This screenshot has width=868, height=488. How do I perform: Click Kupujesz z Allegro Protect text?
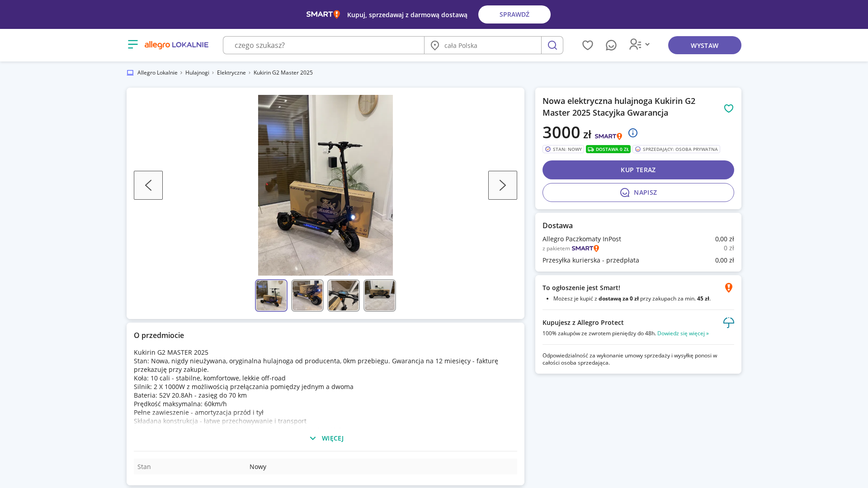[x=583, y=323]
